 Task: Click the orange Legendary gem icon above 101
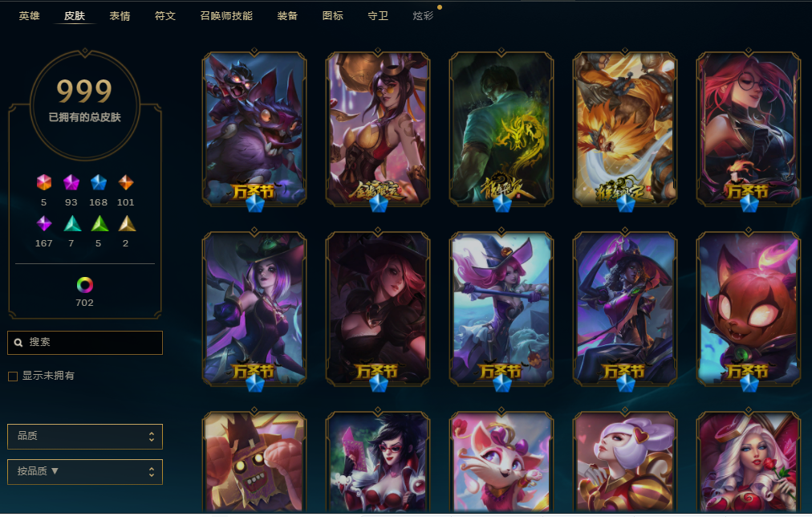(x=126, y=182)
